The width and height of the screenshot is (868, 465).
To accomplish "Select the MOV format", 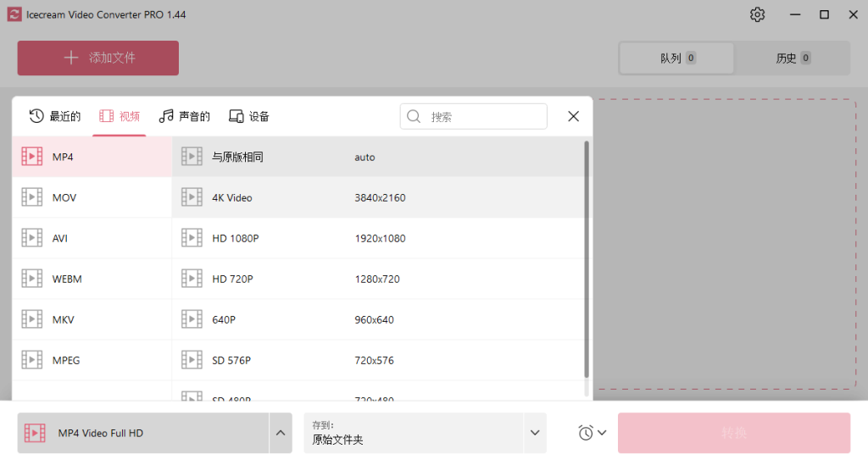I will (92, 197).
